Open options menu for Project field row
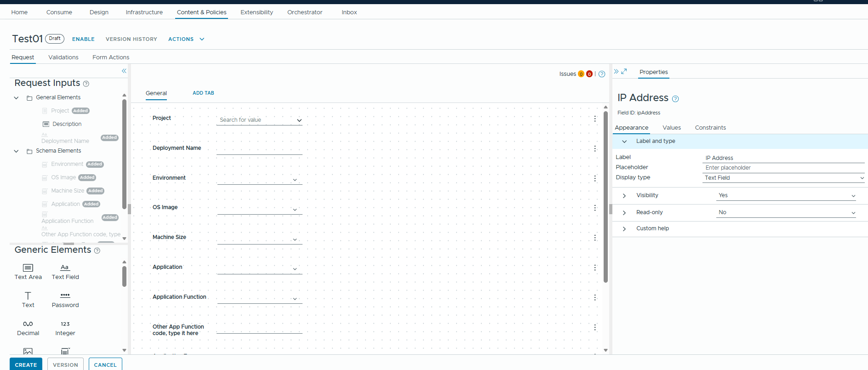 click(594, 119)
